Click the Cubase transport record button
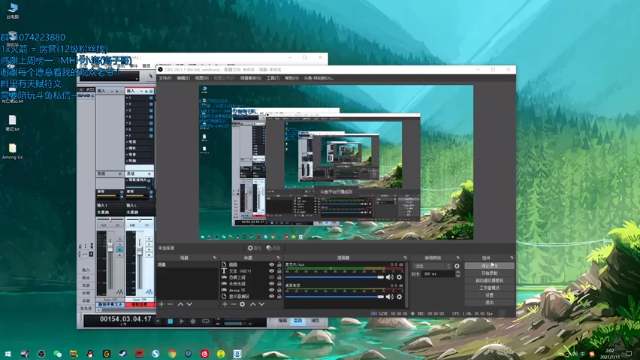This screenshot has width=640, height=360. point(193,321)
